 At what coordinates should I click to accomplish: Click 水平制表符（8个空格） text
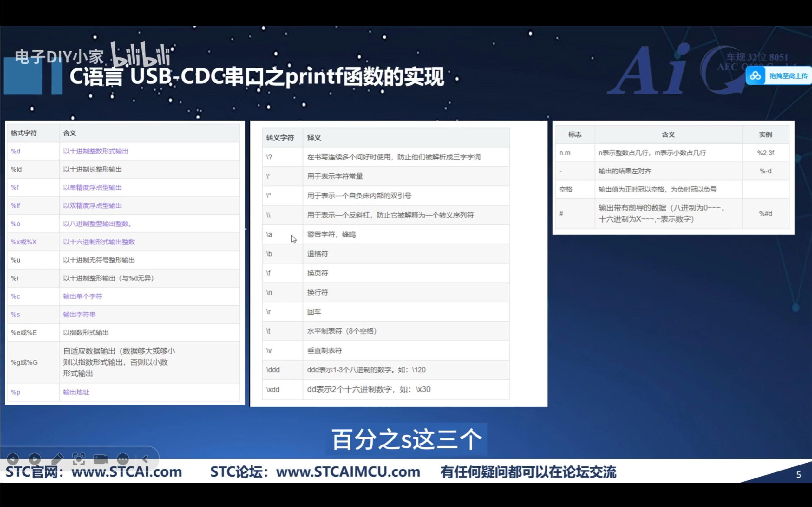[x=342, y=331]
